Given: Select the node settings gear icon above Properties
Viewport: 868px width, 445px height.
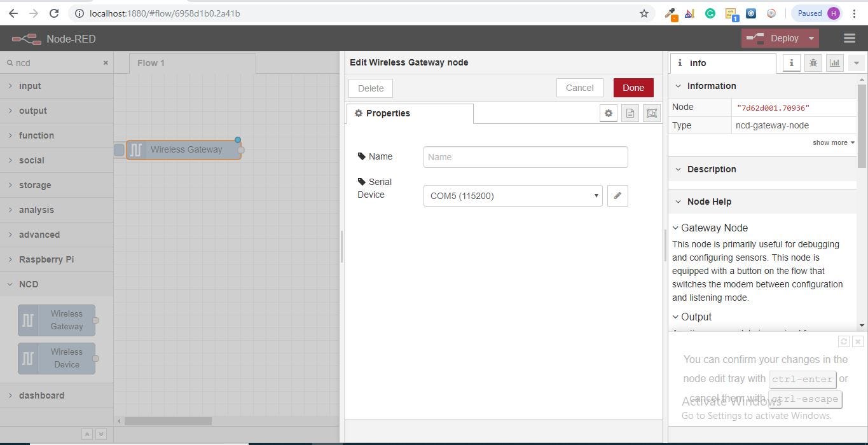Looking at the screenshot, I should coord(608,113).
